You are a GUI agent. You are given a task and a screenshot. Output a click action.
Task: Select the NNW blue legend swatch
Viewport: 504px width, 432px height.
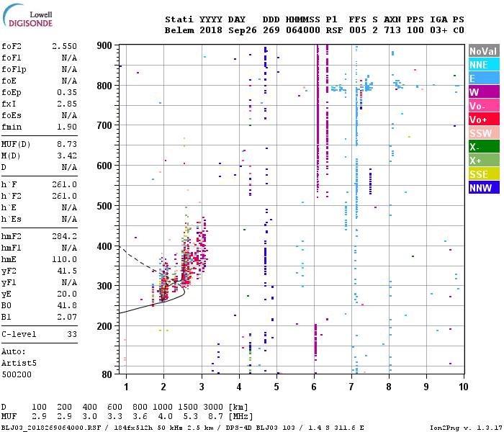[484, 188]
